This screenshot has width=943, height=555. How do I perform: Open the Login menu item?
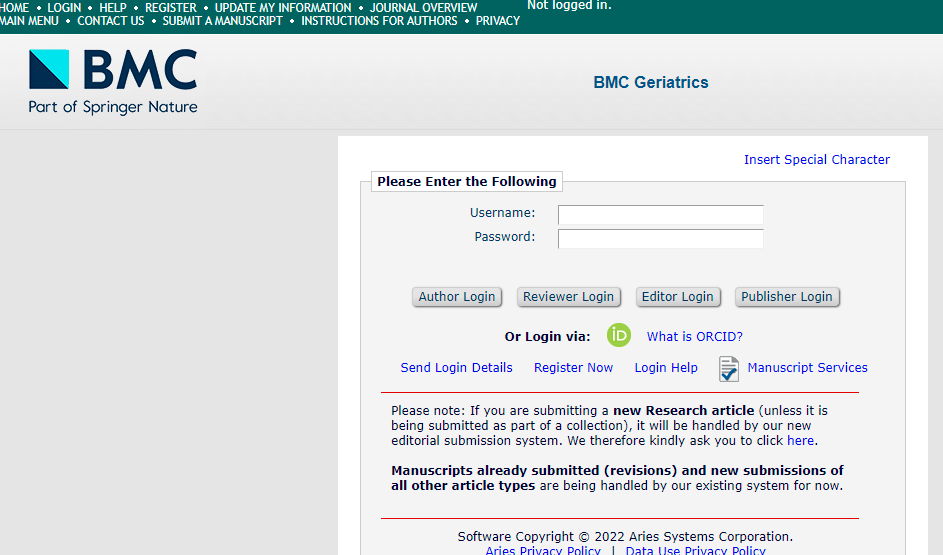64,7
